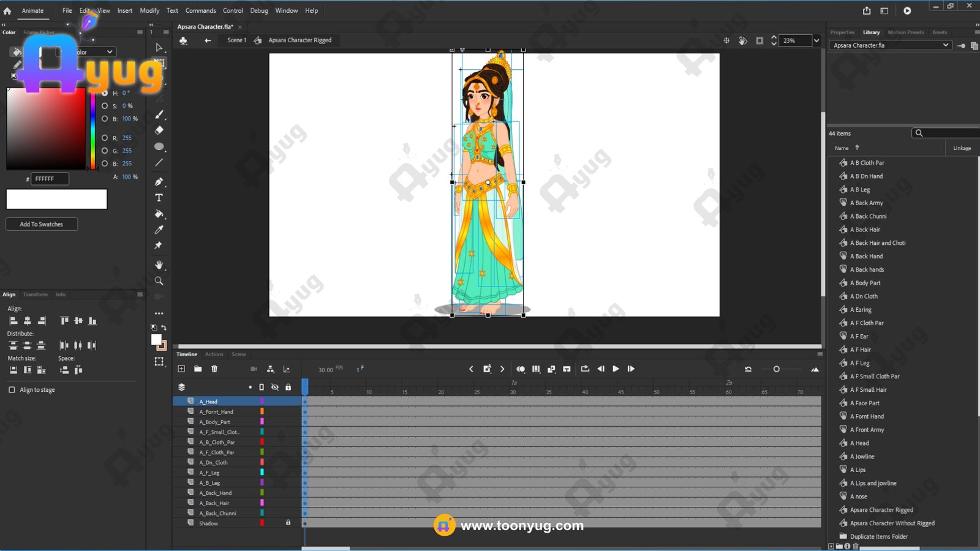The width and height of the screenshot is (980, 551).
Task: Open the Commands menu
Action: [x=201, y=10]
